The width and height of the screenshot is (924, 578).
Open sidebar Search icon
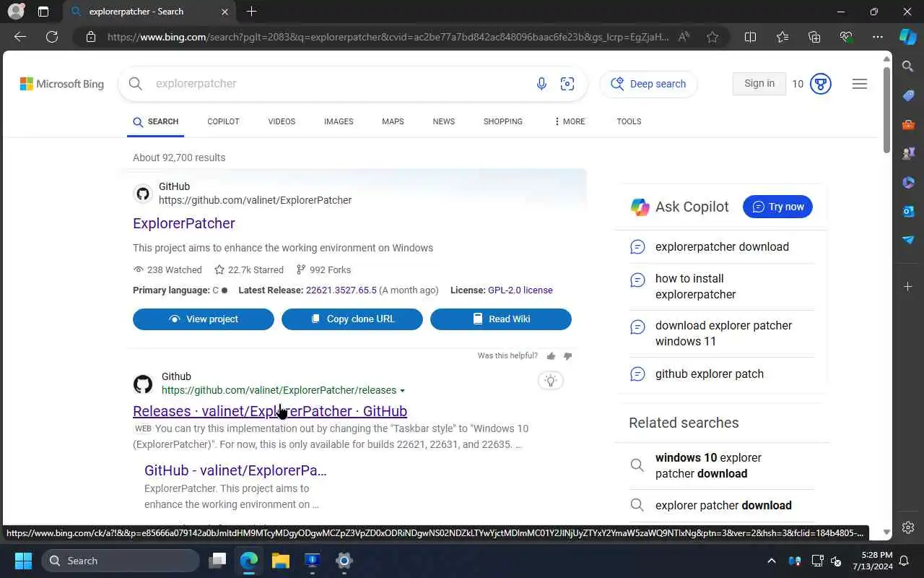coord(908,66)
